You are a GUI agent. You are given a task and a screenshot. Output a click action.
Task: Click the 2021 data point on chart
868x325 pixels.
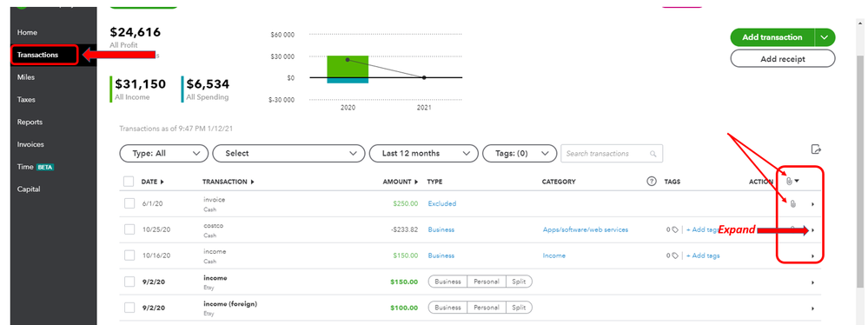pyautogui.click(x=424, y=77)
